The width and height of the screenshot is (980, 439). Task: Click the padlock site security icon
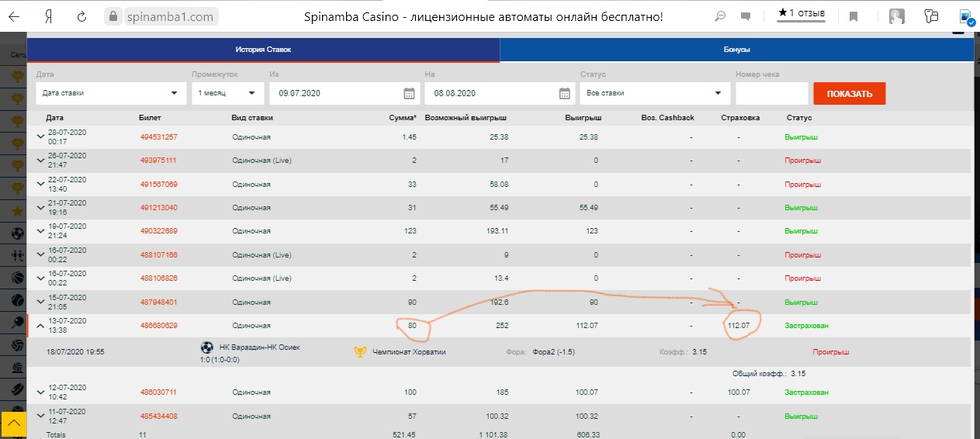click(x=113, y=16)
